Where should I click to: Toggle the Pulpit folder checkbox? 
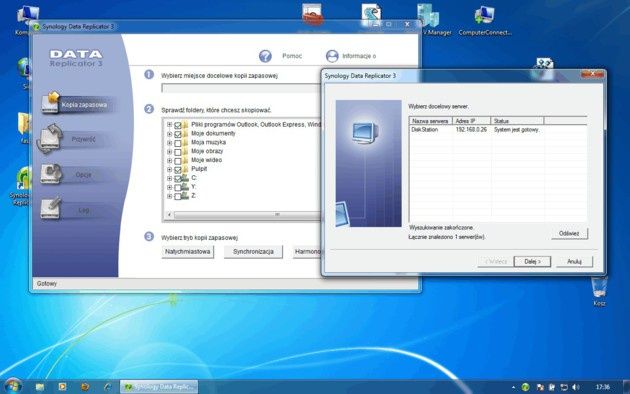tap(178, 169)
